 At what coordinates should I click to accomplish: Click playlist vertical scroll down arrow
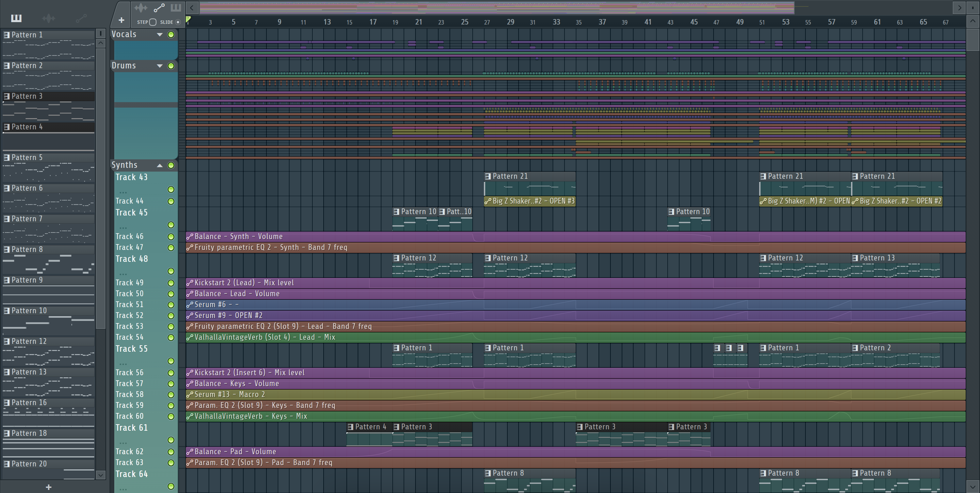click(x=973, y=486)
